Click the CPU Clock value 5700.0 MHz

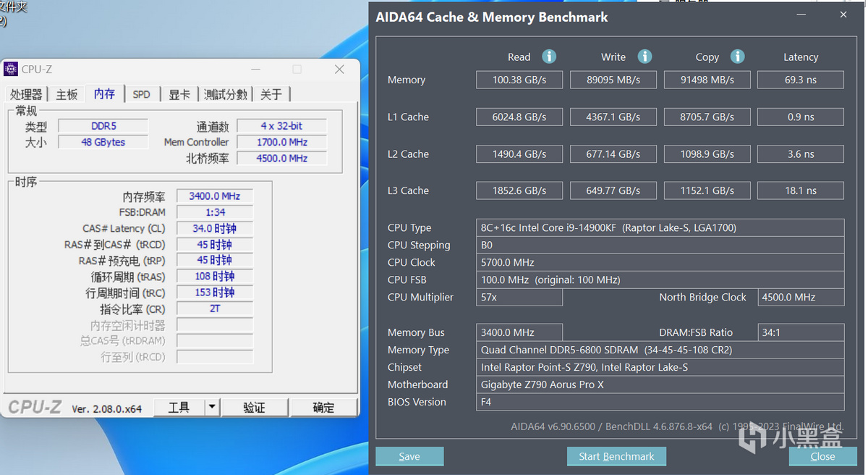point(660,262)
